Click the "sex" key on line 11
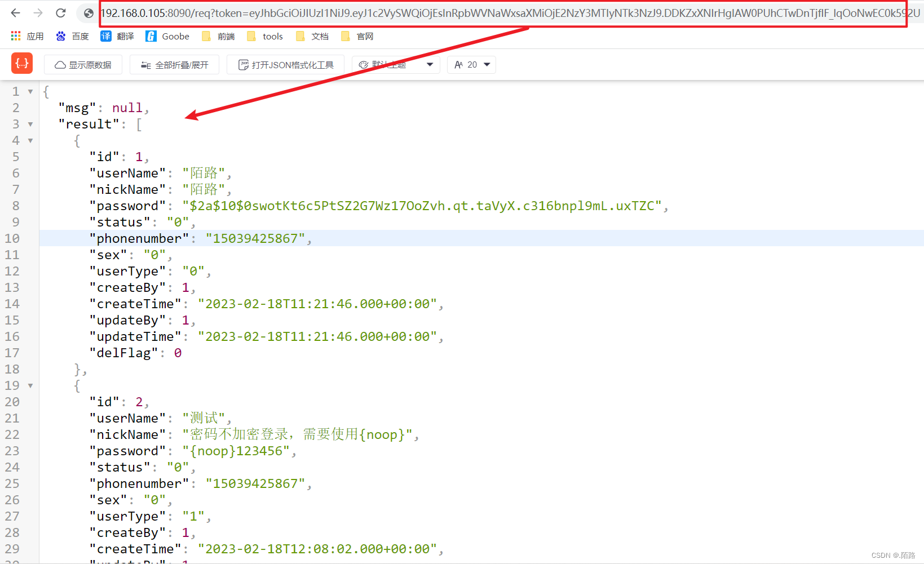This screenshot has height=564, width=924. click(108, 255)
